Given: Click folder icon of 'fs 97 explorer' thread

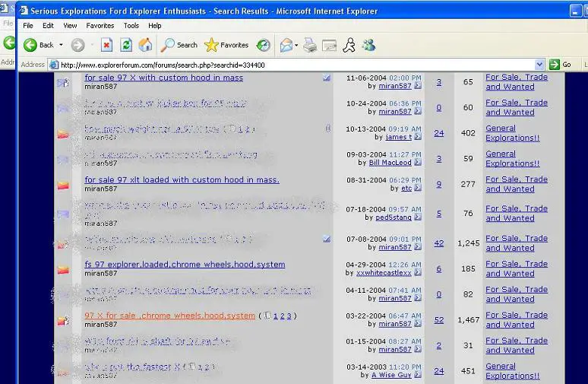Looking at the screenshot, I should pos(63,270).
